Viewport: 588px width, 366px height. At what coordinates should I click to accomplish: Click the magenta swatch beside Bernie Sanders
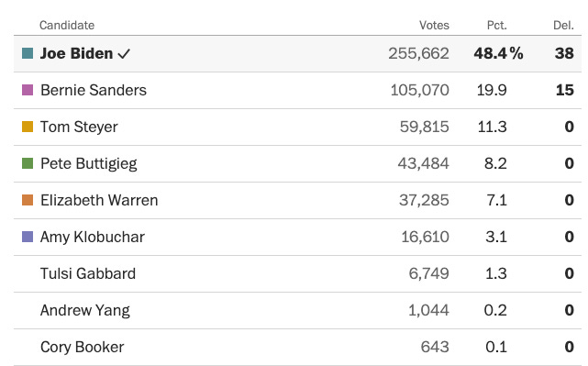tap(28, 90)
